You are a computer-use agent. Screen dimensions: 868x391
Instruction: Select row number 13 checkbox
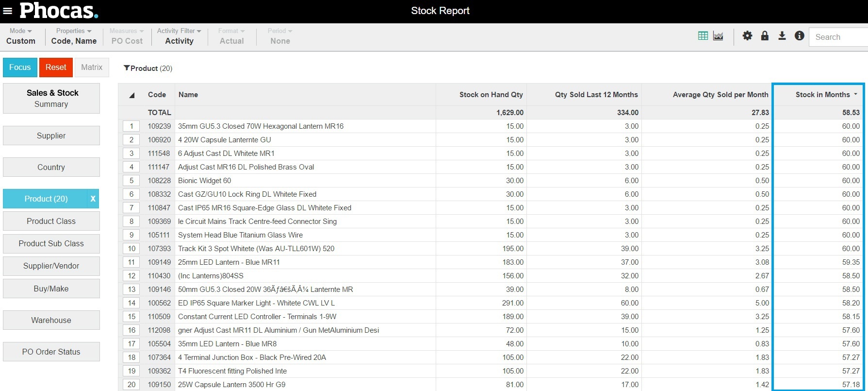(131, 289)
